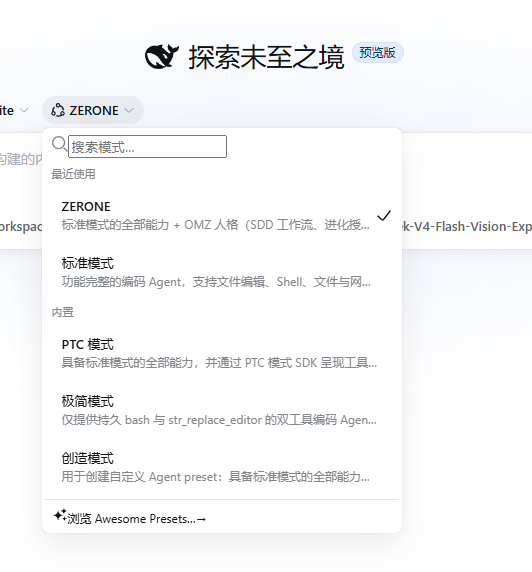Click the 预览版 badge
The width and height of the screenshot is (532, 572).
pyautogui.click(x=377, y=53)
